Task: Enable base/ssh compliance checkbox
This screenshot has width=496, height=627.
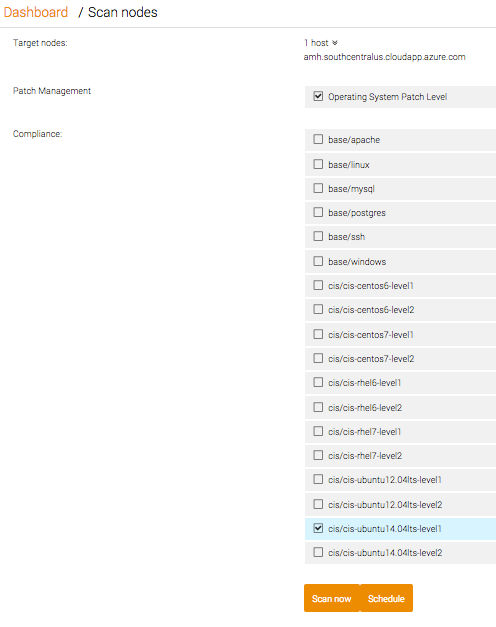Action: 318,236
